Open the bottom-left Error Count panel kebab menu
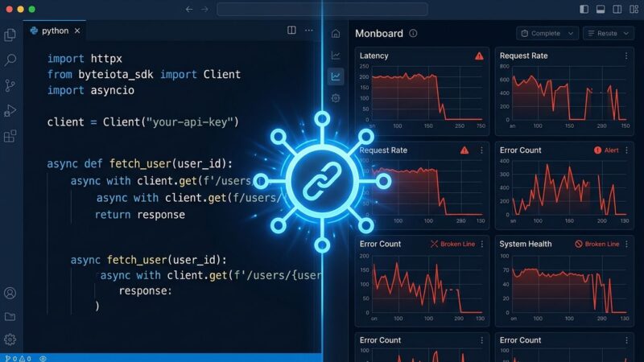This screenshot has height=362, width=644. click(x=481, y=339)
